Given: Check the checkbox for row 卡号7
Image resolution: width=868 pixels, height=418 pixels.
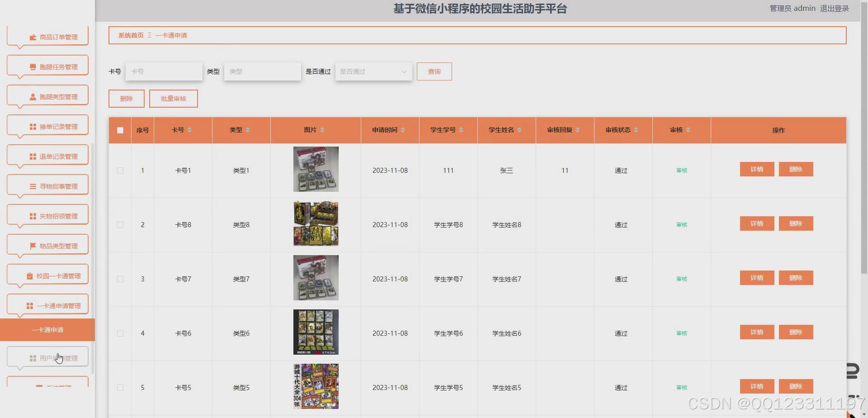Looking at the screenshot, I should [120, 279].
